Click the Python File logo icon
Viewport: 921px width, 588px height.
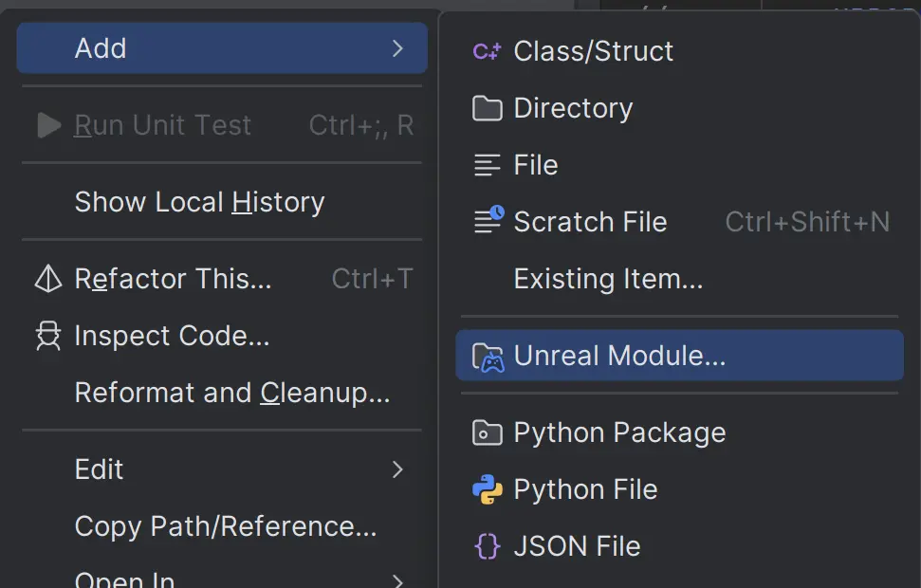click(487, 489)
